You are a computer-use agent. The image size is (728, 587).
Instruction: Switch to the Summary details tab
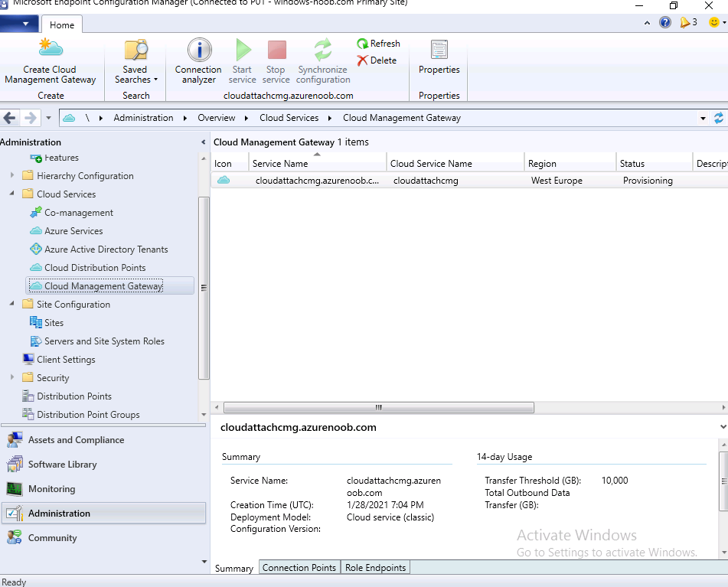234,568
